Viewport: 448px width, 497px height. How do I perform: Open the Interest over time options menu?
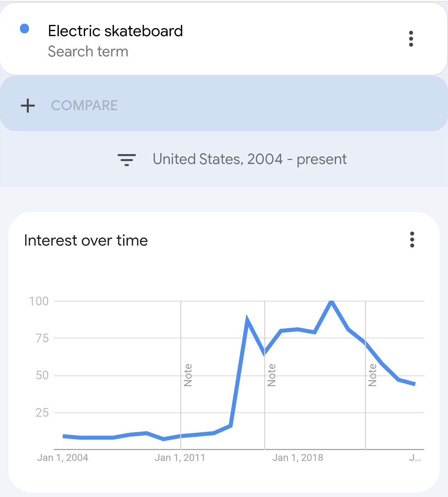click(412, 240)
